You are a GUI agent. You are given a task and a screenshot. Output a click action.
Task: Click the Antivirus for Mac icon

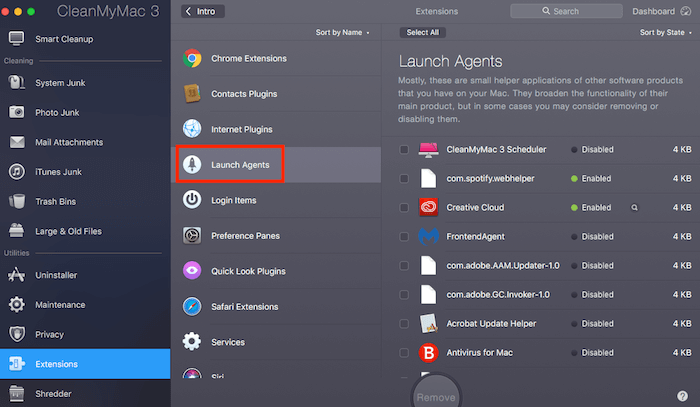(x=428, y=353)
